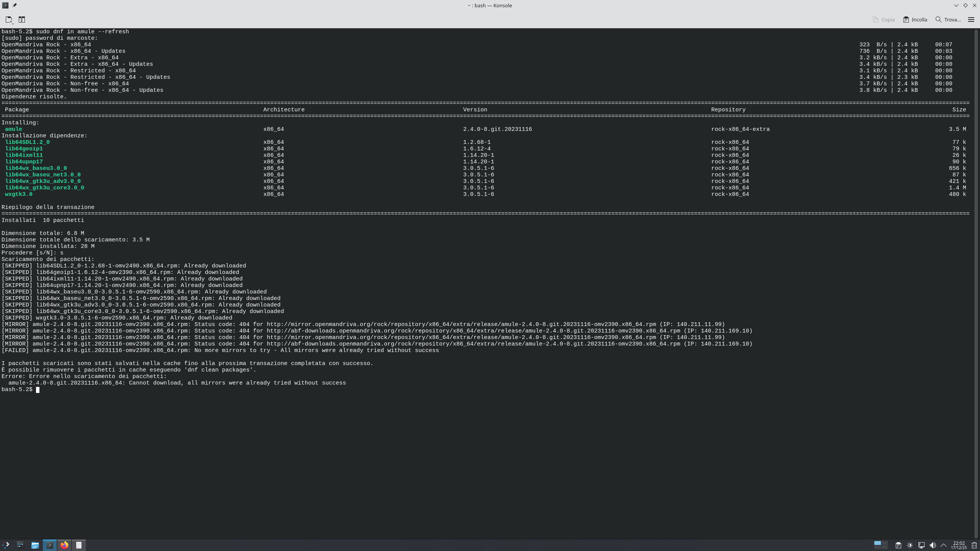Open the Konsole hamburger menu

click(971, 20)
